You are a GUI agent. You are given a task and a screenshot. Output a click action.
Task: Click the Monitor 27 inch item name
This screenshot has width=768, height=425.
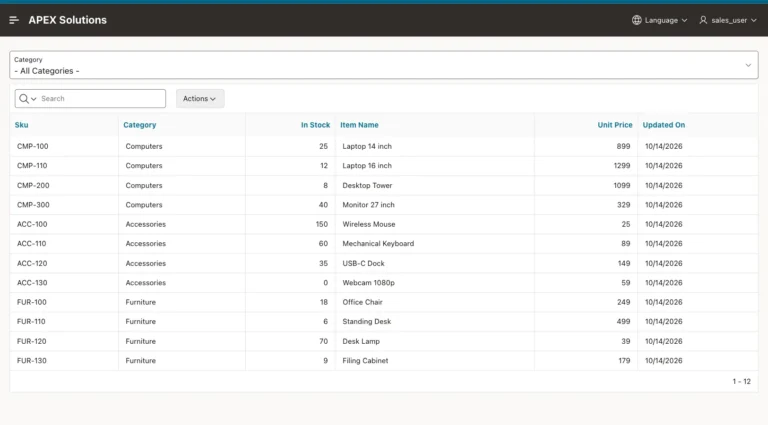368,205
